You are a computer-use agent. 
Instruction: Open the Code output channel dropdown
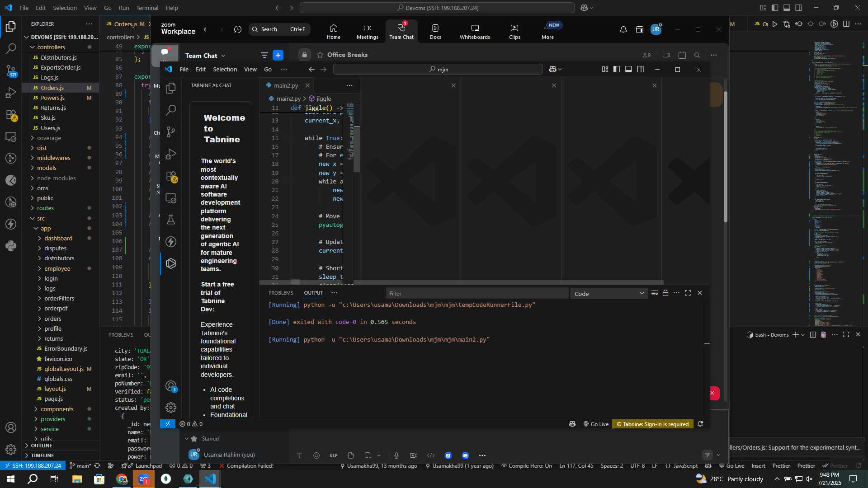(609, 294)
